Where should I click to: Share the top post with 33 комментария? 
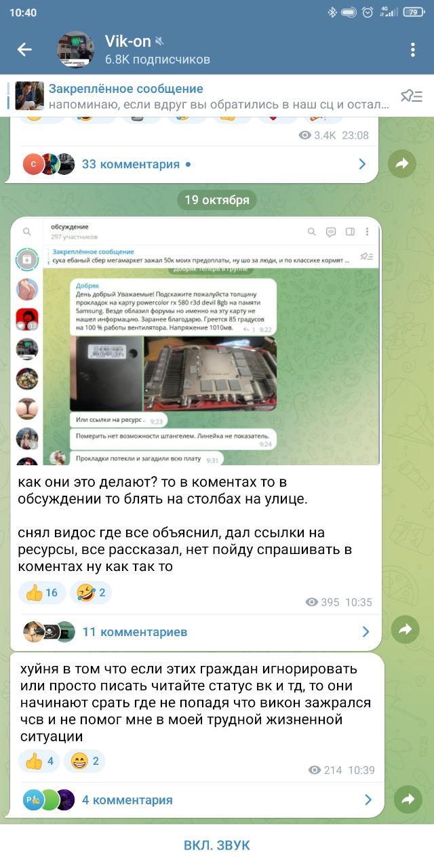pyautogui.click(x=402, y=163)
